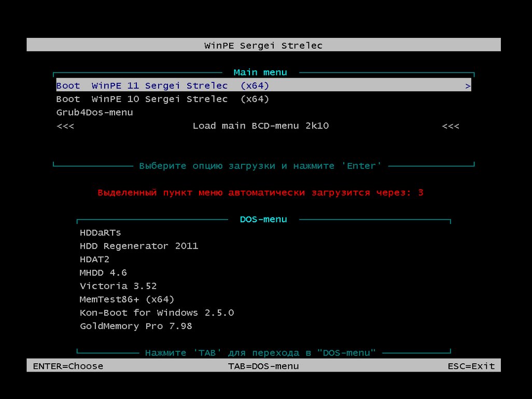Viewport: 532px width, 399px height.
Task: Click the TAB=DOS-menu footer hint
Action: (x=263, y=366)
